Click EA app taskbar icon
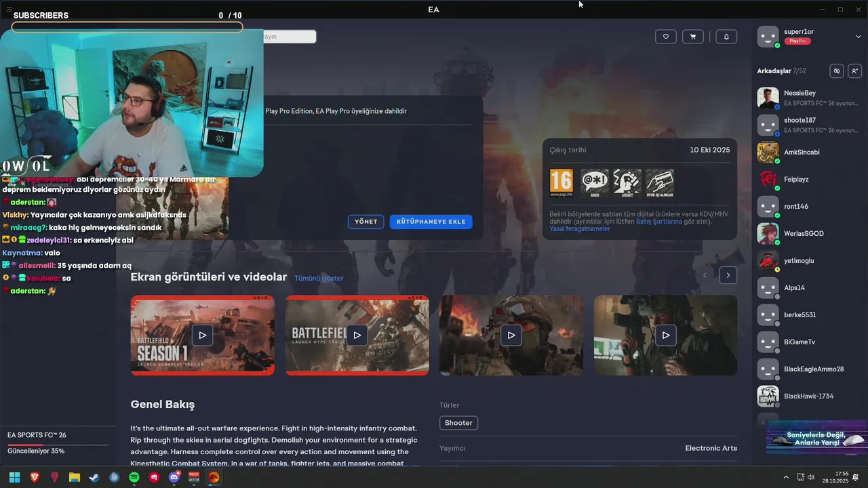868x488 pixels. point(214,477)
